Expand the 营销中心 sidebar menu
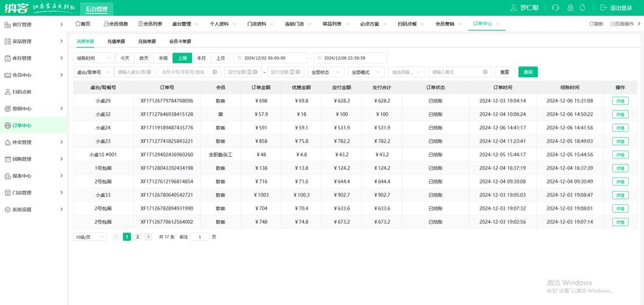 tap(61, 109)
